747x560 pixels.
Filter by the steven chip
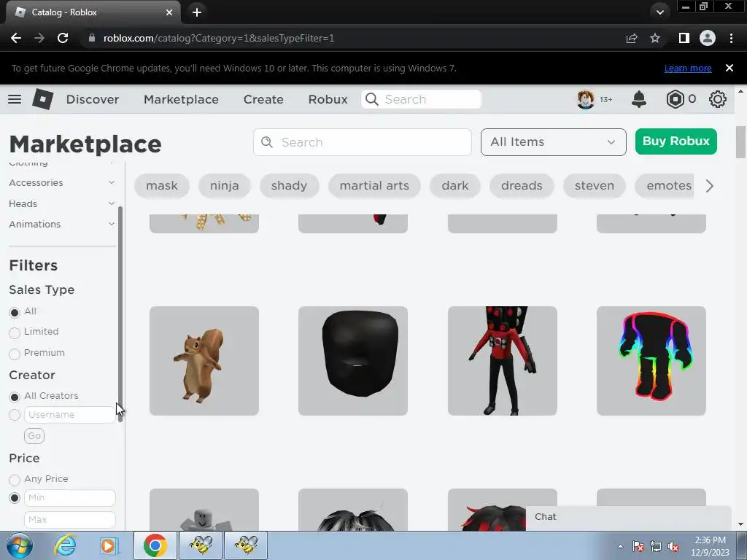coord(595,185)
